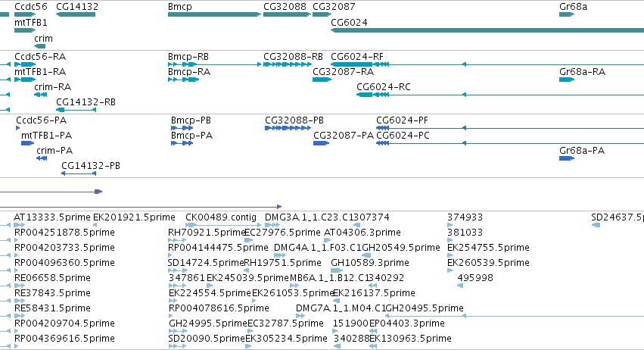644x350 pixels.
Task: Click EST AT13333.5prime
Action: coord(51,217)
